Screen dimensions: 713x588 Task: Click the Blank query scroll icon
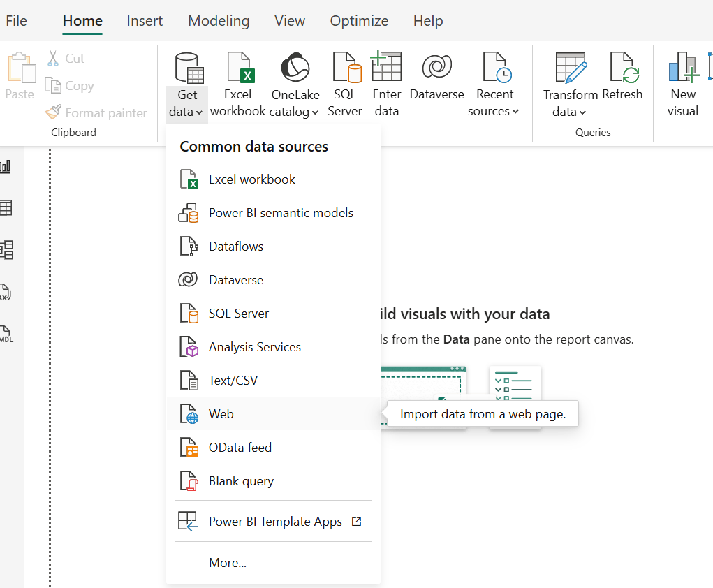(189, 481)
